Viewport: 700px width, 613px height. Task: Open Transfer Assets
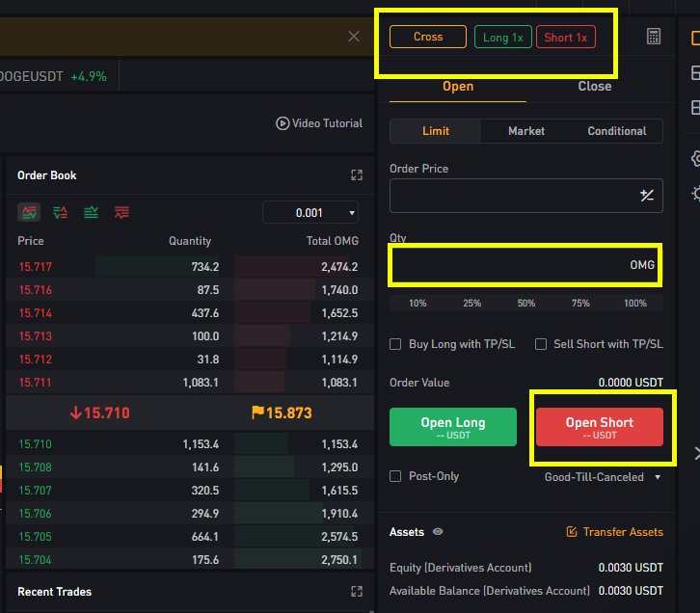click(614, 532)
